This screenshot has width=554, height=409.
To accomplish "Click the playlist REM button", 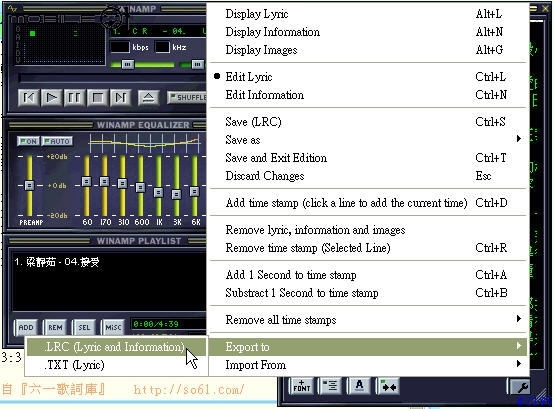I will (x=55, y=327).
